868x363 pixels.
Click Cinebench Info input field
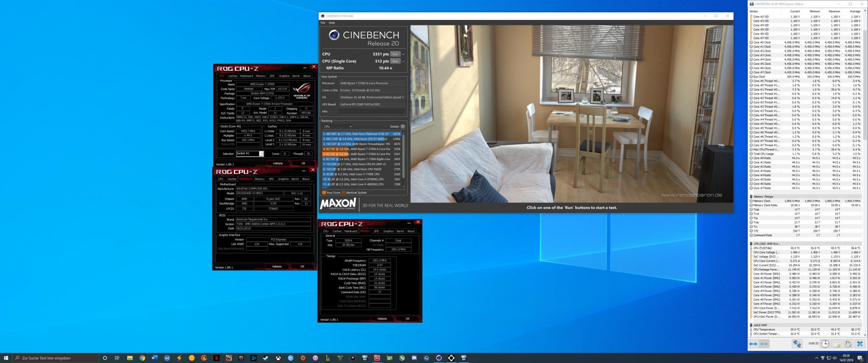pos(372,111)
